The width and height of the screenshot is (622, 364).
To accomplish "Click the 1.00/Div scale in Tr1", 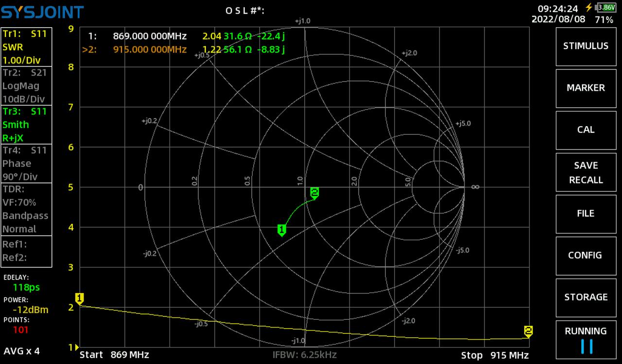I will (x=21, y=61).
